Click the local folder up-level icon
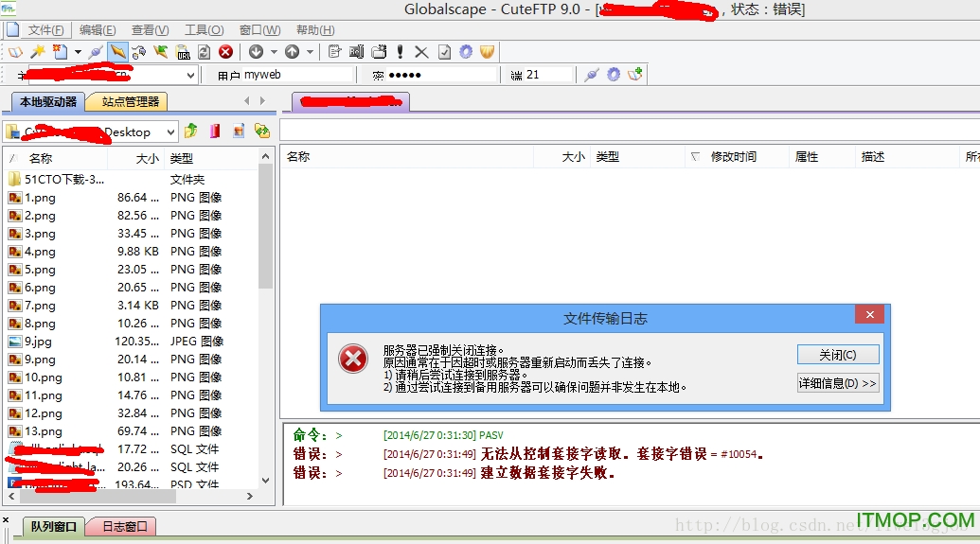 click(x=191, y=132)
